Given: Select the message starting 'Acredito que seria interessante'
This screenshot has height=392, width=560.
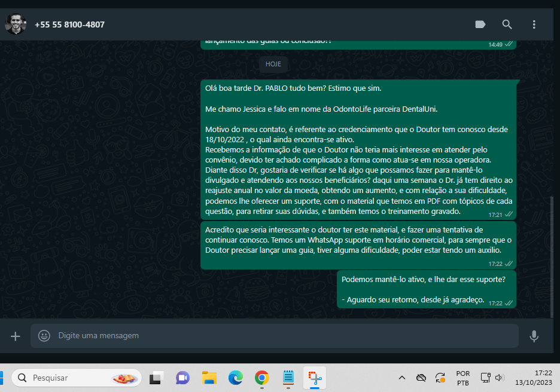Looking at the screenshot, I should (358, 246).
